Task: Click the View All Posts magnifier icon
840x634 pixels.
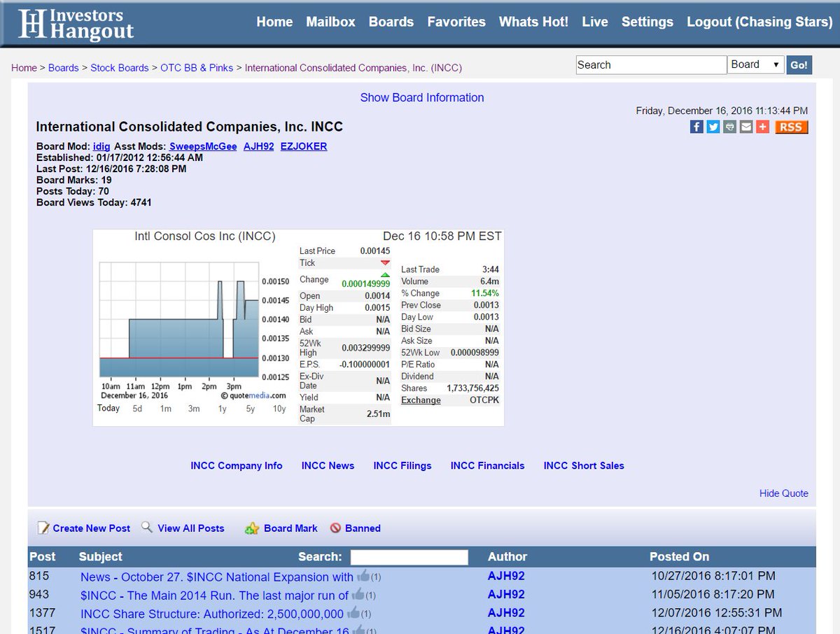Action: click(x=147, y=527)
